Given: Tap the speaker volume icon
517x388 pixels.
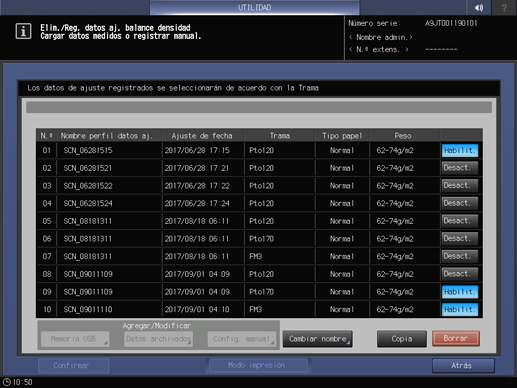Looking at the screenshot, I should click(479, 7).
